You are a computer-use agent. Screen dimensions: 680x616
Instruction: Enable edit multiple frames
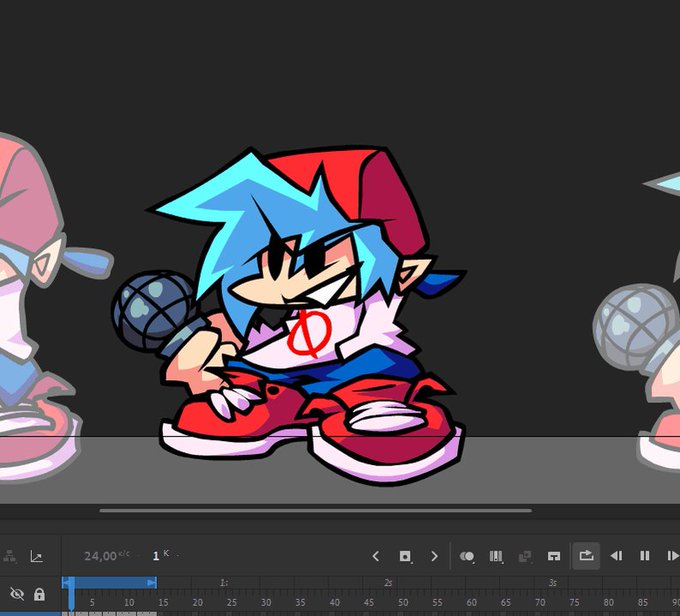(496, 556)
